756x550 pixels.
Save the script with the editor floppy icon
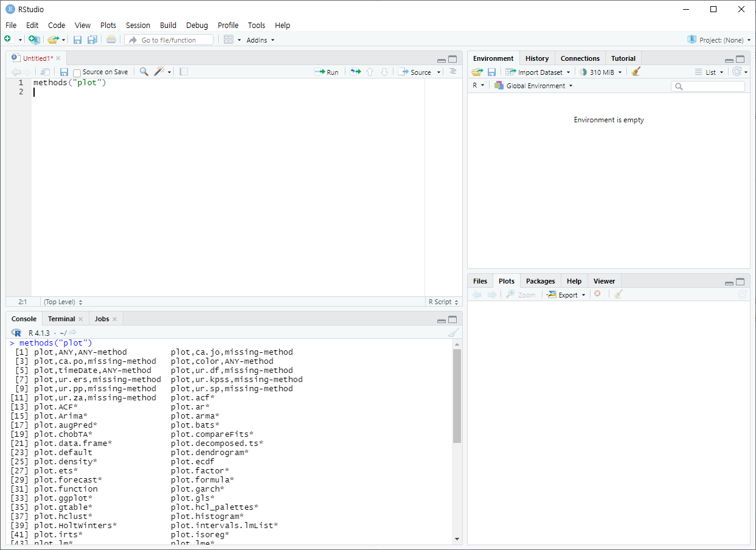(64, 72)
